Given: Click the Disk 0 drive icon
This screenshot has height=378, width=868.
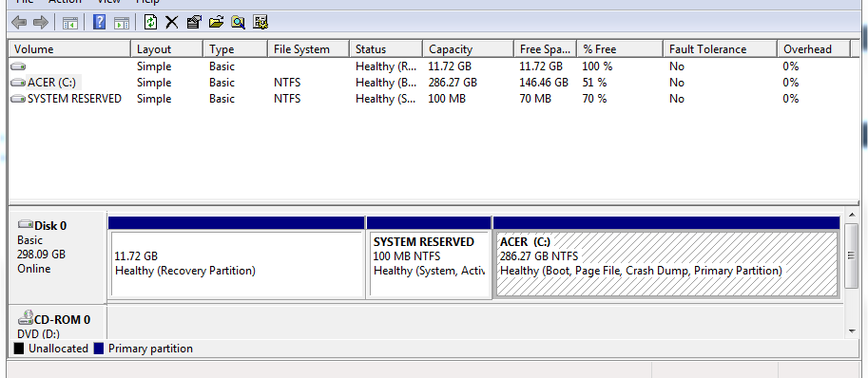Looking at the screenshot, I should pos(26,224).
